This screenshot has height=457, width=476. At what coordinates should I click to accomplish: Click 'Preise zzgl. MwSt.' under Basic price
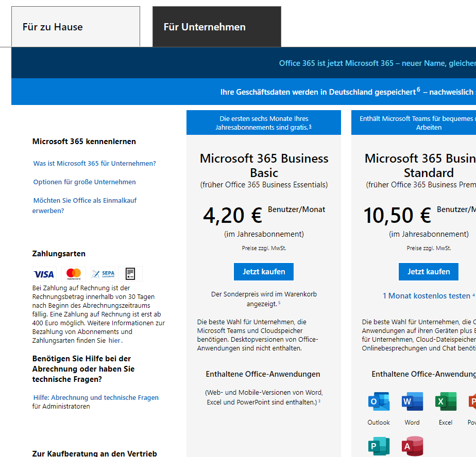264,248
